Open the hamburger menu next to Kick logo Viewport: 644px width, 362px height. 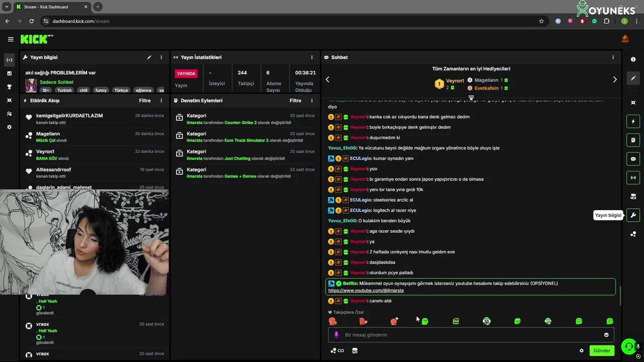tap(11, 39)
